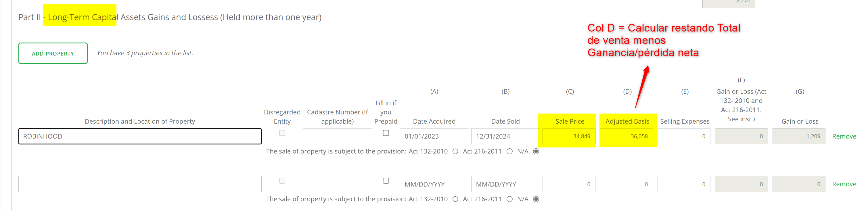This screenshot has height=211, width=868.
Task: Select Act 216-2011 for ROBINHOOD sale
Action: pyautogui.click(x=509, y=151)
